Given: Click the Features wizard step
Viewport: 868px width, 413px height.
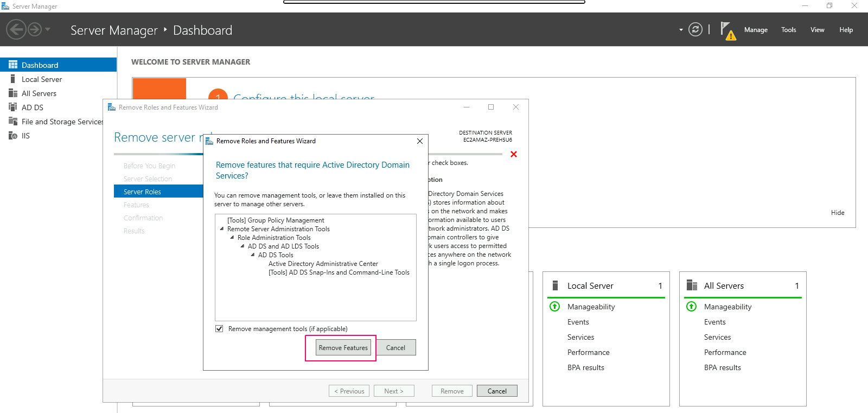Looking at the screenshot, I should 136,205.
